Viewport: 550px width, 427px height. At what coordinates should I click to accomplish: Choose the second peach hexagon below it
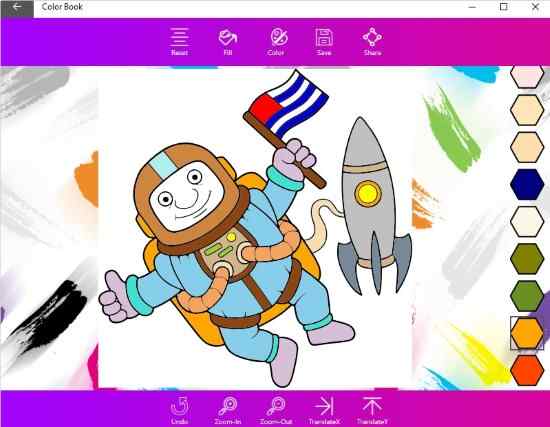527,147
